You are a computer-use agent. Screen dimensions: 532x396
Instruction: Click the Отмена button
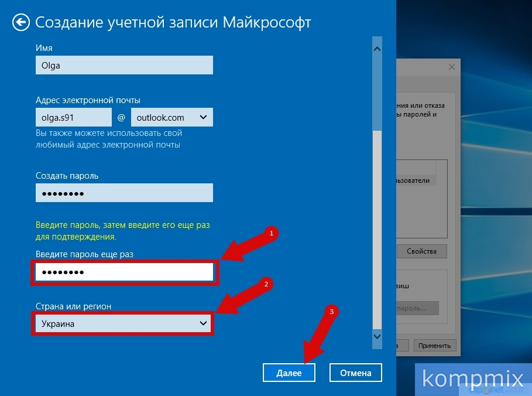[x=356, y=373]
